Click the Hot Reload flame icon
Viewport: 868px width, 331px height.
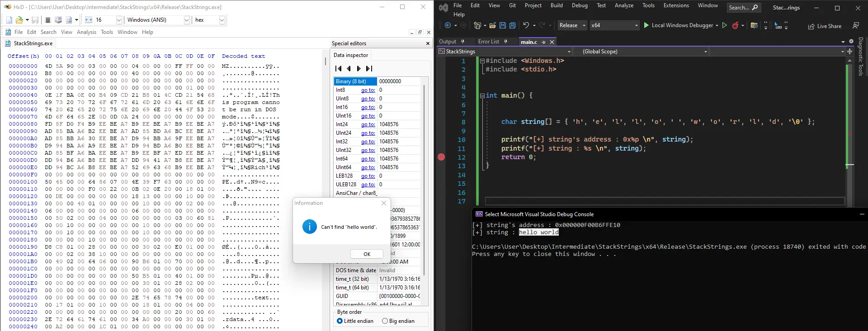click(x=736, y=26)
